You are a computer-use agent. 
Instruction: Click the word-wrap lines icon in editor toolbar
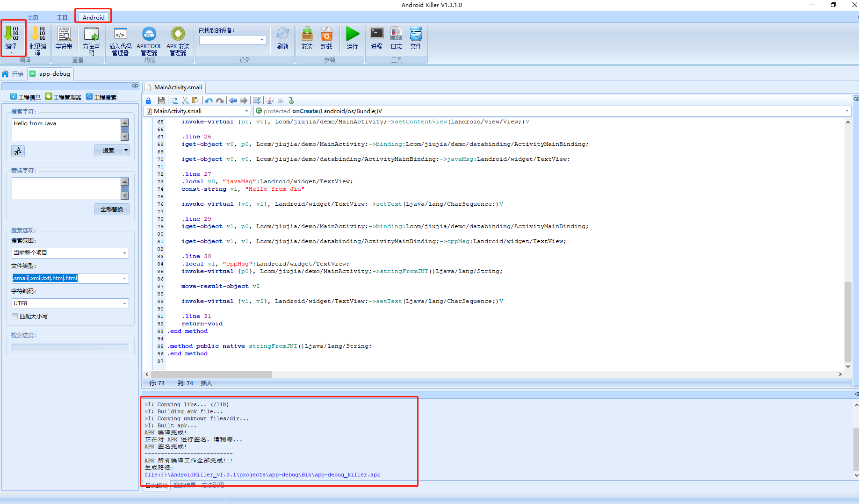(x=257, y=101)
